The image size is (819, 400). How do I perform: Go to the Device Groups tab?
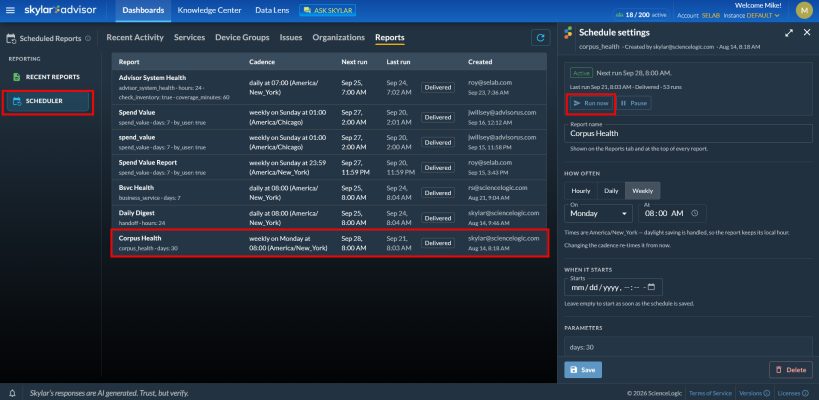[242, 38]
